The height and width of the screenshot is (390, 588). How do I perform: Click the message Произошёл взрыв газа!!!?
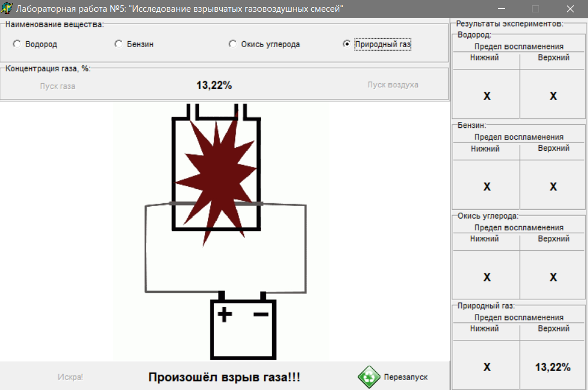(x=224, y=377)
